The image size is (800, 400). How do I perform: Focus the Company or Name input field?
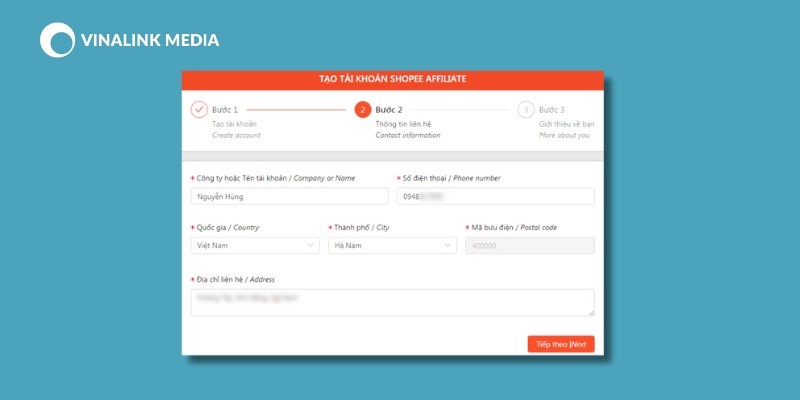289,196
